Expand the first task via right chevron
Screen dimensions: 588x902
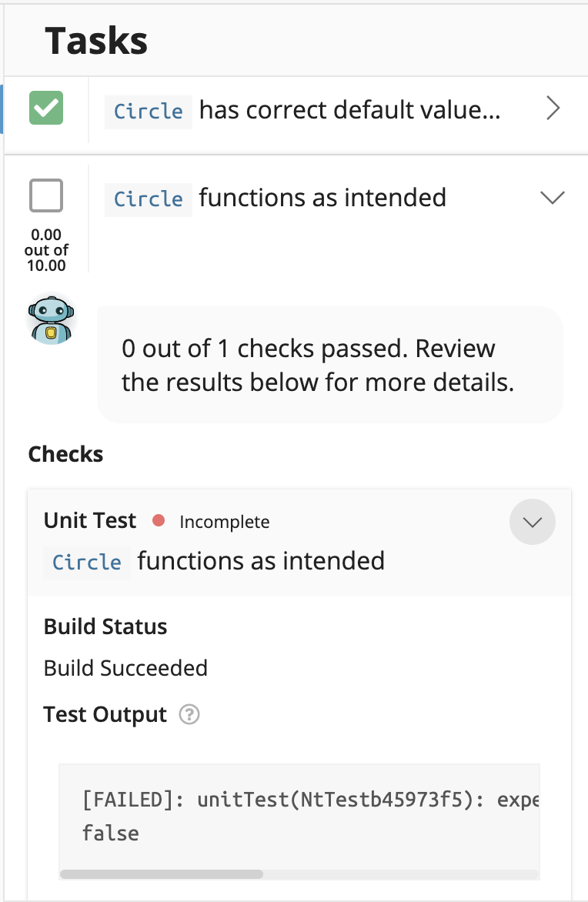[553, 109]
